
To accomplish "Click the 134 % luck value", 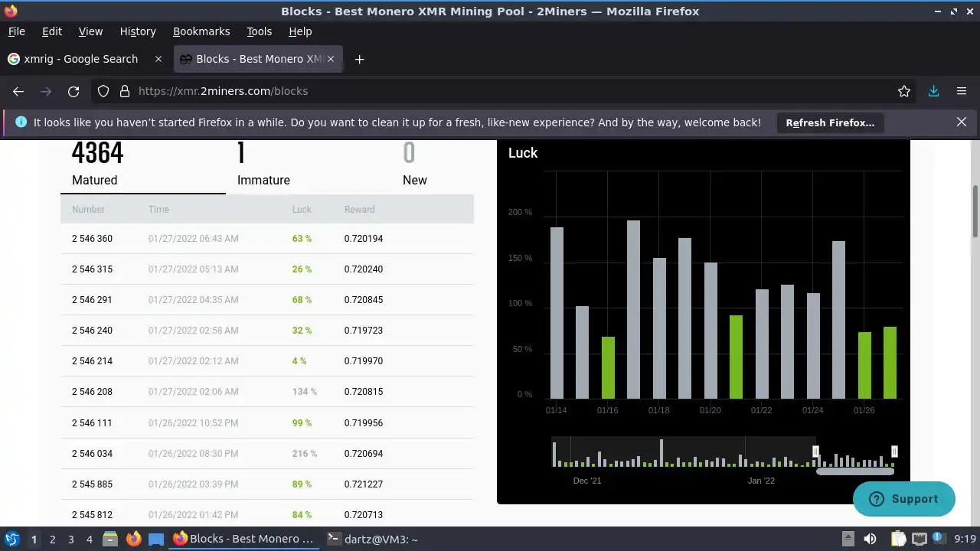I will [304, 392].
